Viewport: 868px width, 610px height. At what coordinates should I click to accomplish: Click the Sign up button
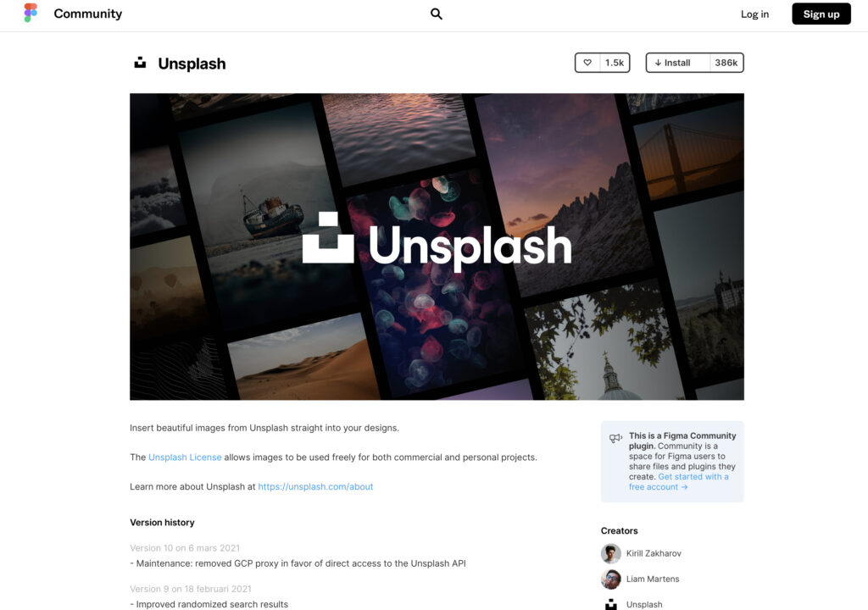point(821,14)
